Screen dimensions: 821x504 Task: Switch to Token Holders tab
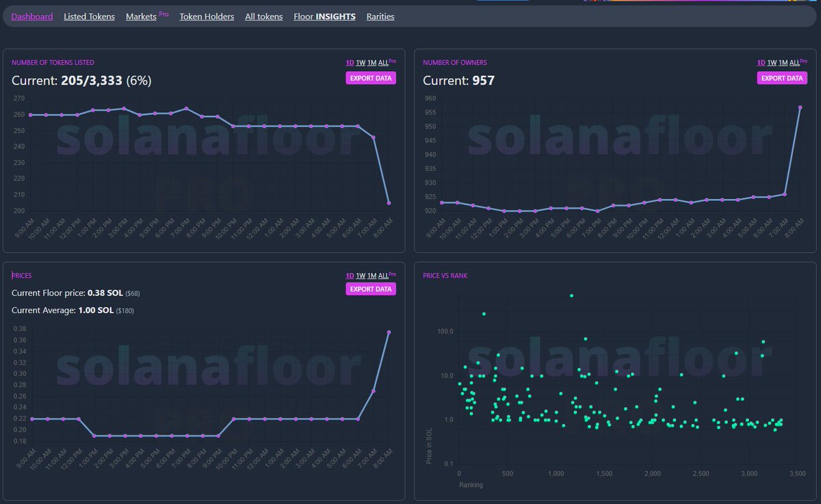click(207, 16)
